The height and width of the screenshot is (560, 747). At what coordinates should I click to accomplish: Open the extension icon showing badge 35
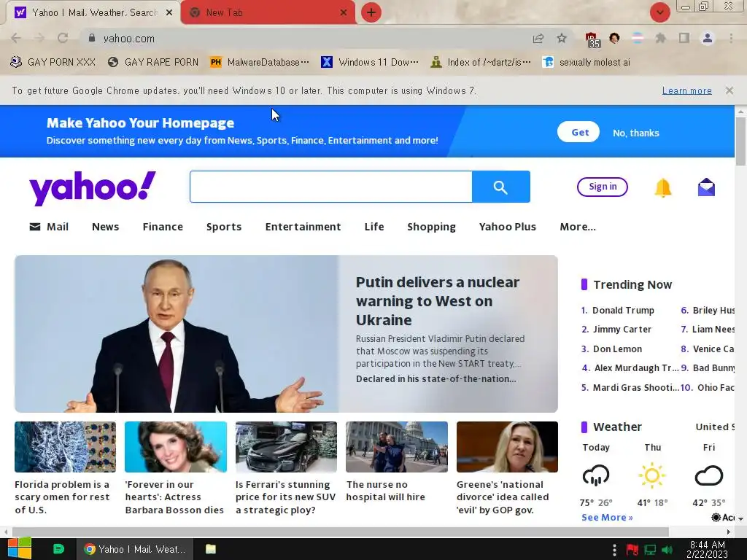tap(592, 39)
